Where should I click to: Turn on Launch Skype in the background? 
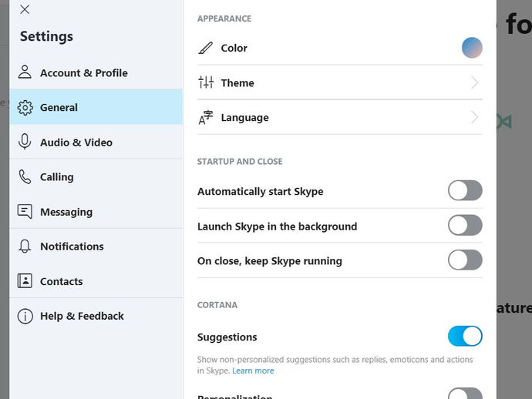pos(465,225)
